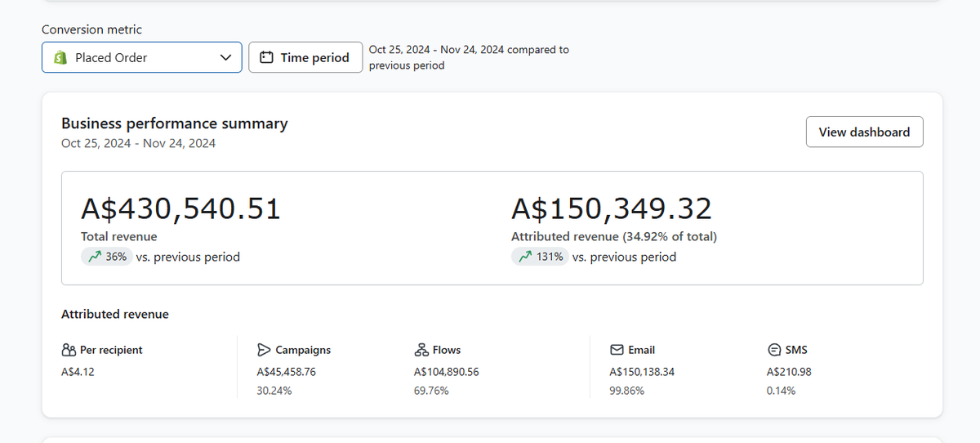Click the Flows attributed revenue label
The image size is (980, 443).
click(447, 350)
